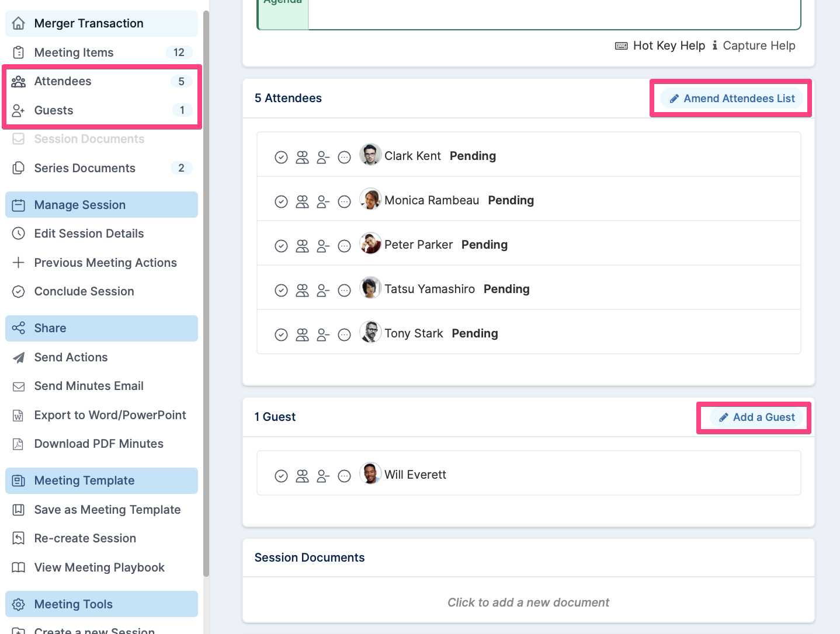Click the checkmark icon for Tatsu Yamashiro
The image size is (840, 634).
[282, 290]
